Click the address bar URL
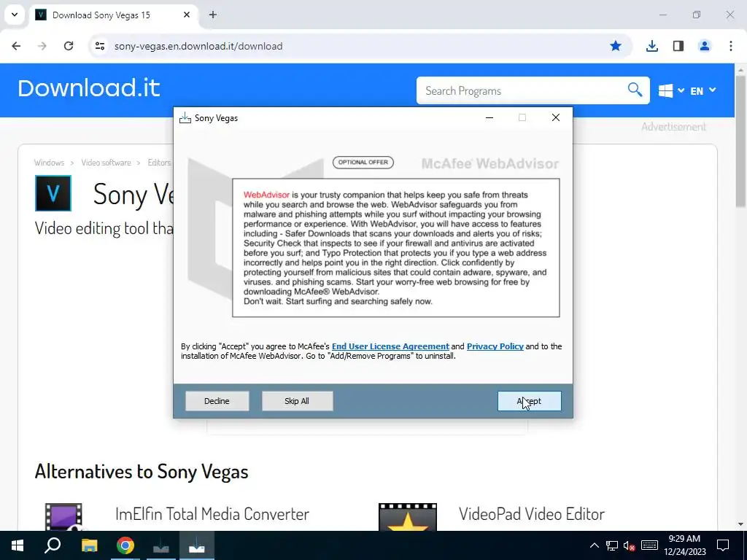This screenshot has width=747, height=560. tap(198, 46)
